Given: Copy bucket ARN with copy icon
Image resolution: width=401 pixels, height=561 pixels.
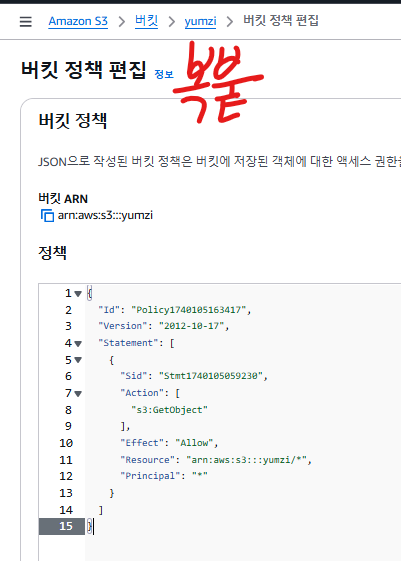Looking at the screenshot, I should [47, 215].
